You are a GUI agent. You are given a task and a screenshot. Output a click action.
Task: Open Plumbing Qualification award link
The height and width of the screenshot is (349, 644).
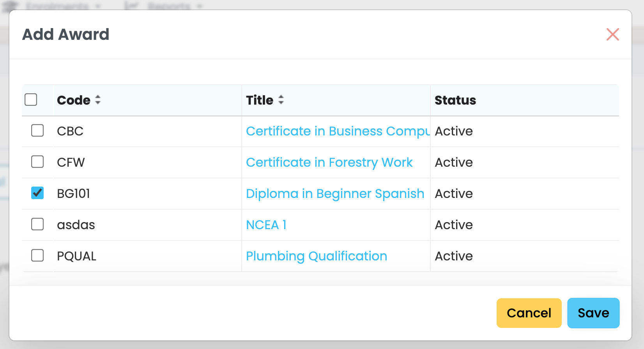[316, 256]
